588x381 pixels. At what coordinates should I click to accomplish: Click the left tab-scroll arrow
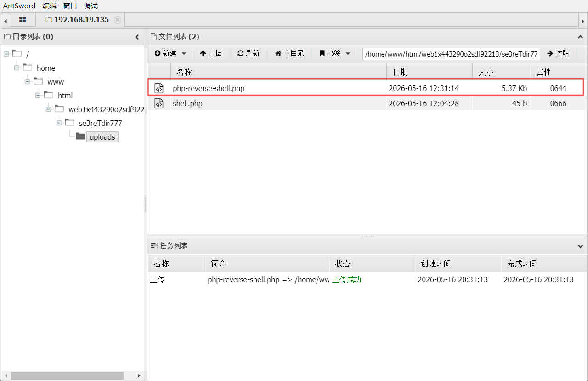coord(5,21)
